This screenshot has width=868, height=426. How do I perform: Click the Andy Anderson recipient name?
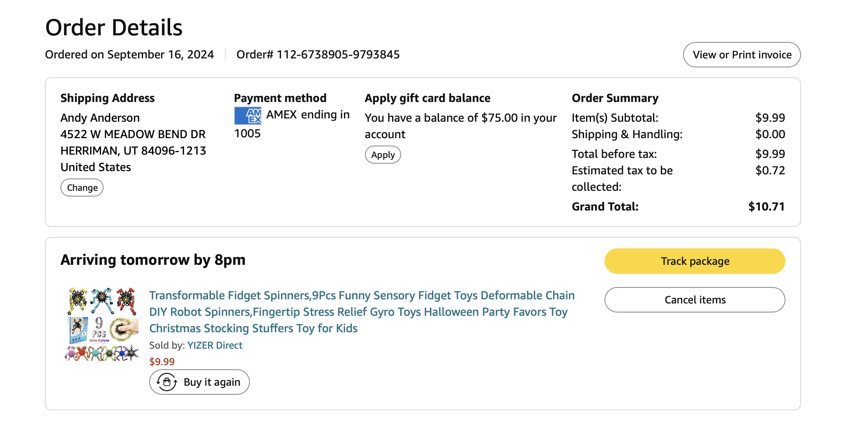[100, 118]
